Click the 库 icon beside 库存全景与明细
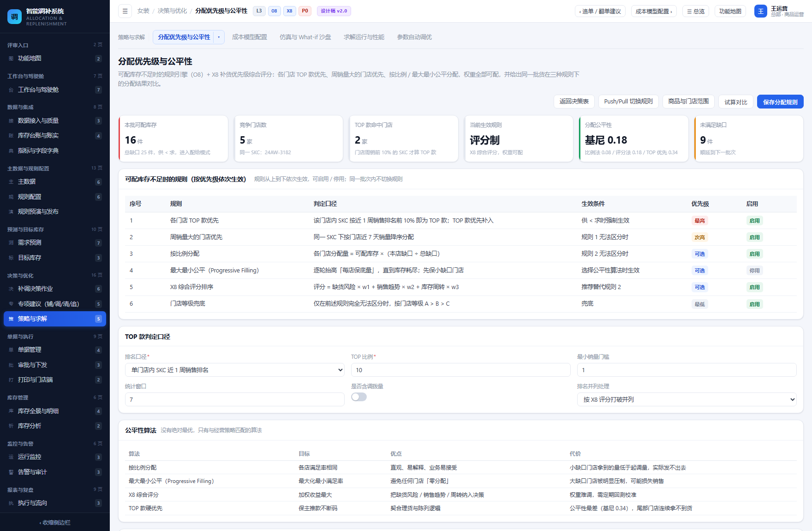This screenshot has width=812, height=531. pos(11,411)
